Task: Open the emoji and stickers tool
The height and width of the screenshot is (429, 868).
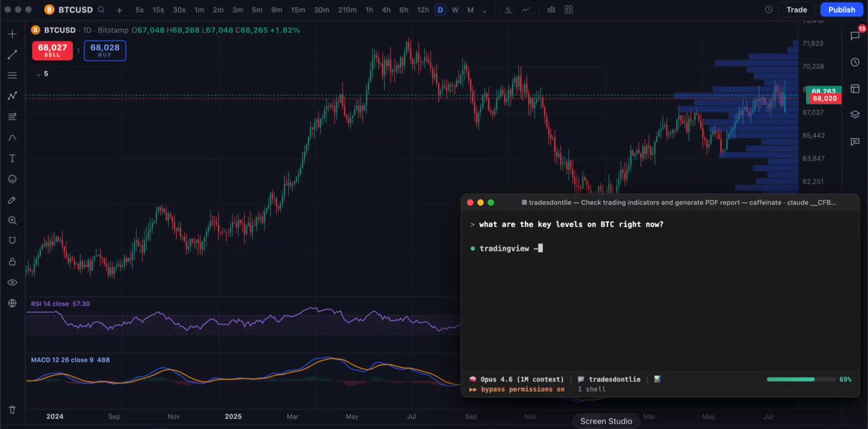Action: [12, 179]
